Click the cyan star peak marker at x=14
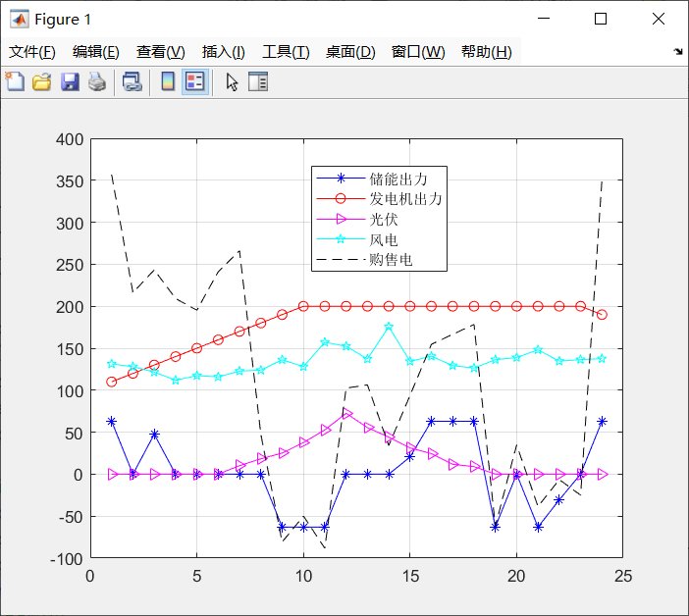 click(x=389, y=327)
